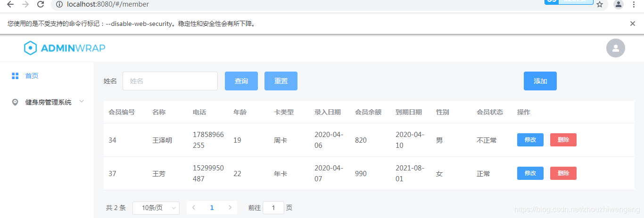Click the 共 2 条 total count text

116,208
